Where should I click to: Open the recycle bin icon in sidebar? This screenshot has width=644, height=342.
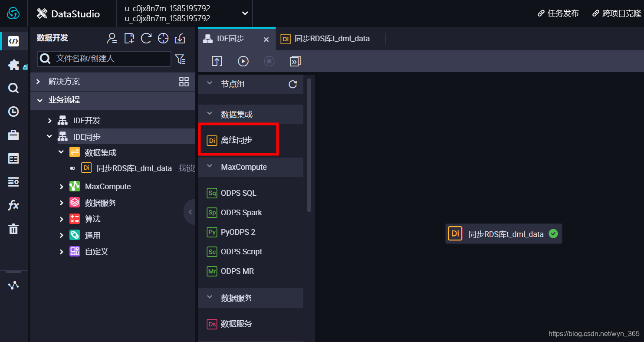click(13, 229)
